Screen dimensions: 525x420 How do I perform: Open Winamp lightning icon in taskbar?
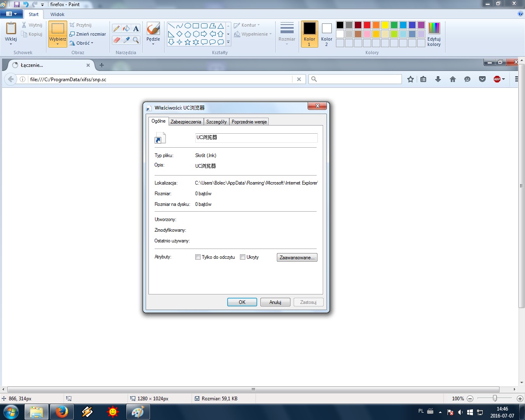[87, 412]
